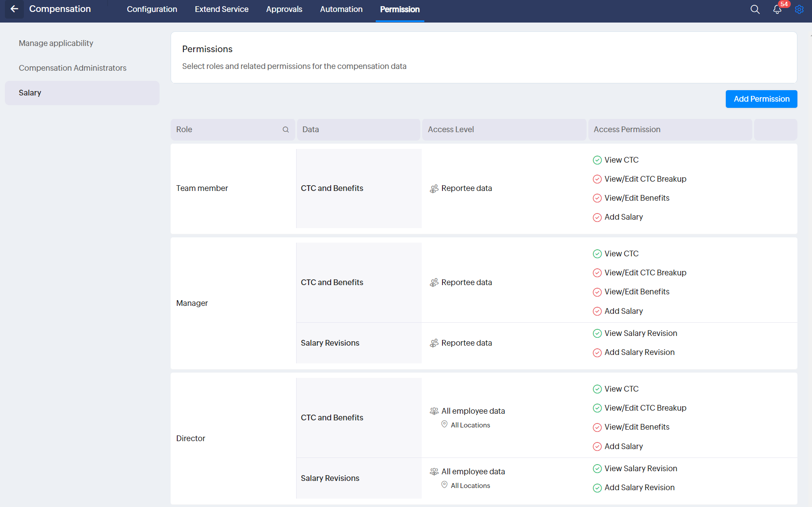Click the back arrow beside Compensation

(14, 9)
